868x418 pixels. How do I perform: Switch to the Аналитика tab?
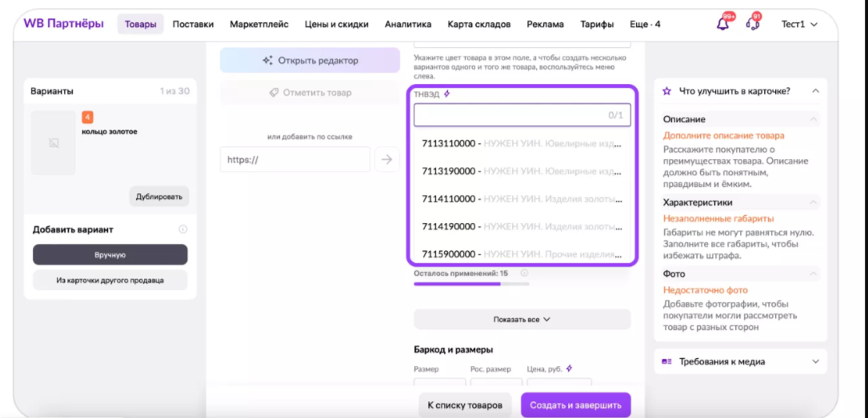(408, 25)
